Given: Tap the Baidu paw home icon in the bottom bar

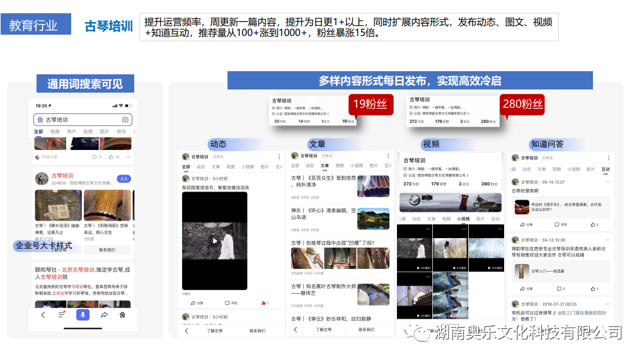Looking at the screenshot, I should tap(122, 315).
